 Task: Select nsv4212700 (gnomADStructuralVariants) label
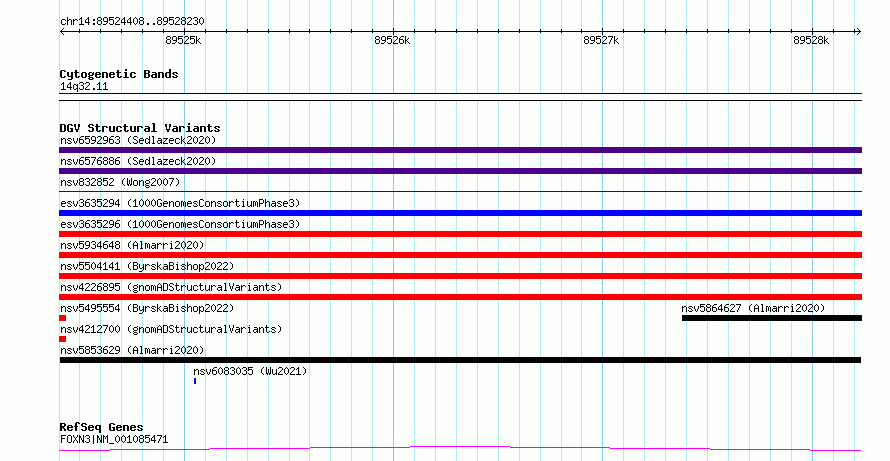pos(171,329)
